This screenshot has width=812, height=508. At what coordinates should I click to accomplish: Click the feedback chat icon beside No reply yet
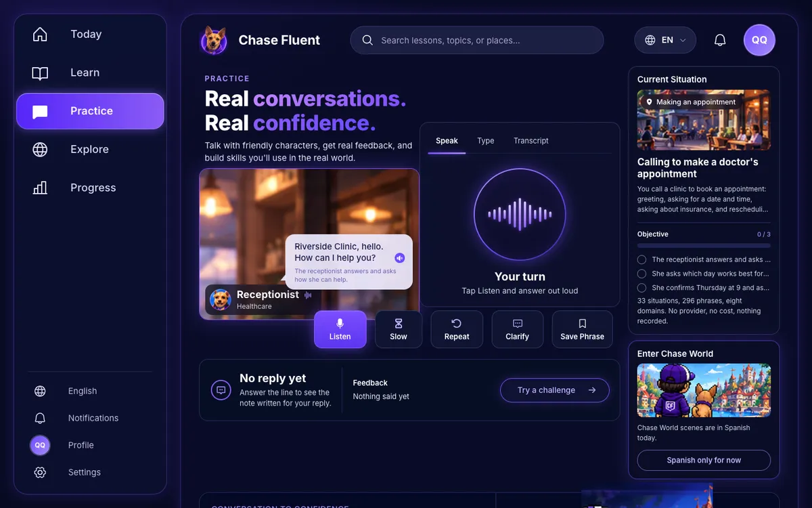(x=221, y=390)
